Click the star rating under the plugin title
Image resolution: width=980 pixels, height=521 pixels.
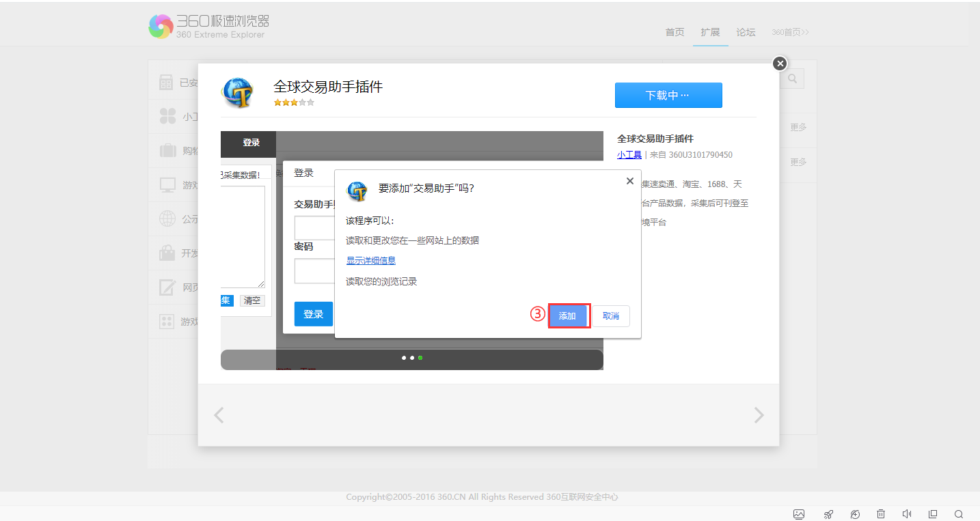(294, 102)
